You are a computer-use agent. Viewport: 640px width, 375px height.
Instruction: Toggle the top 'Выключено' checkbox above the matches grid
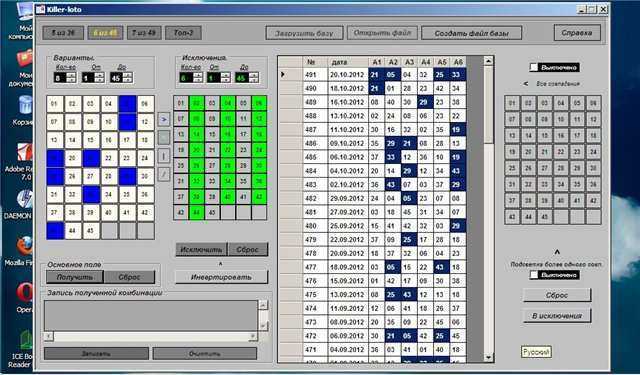pyautogui.click(x=534, y=67)
